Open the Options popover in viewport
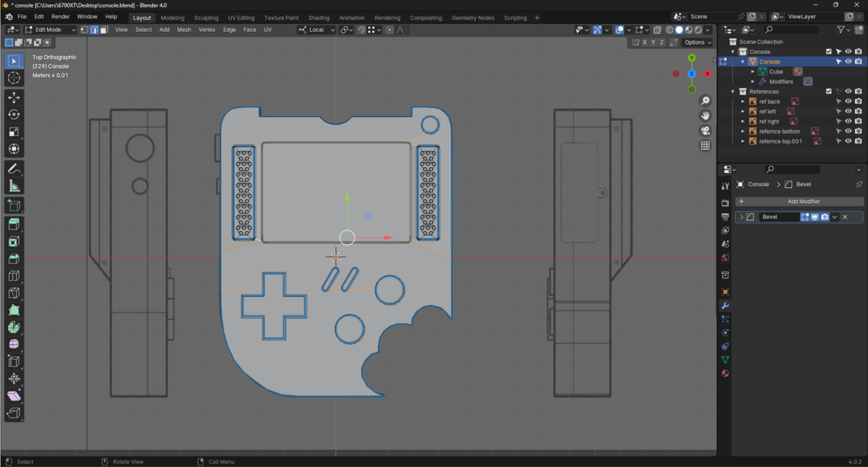This screenshot has height=467, width=868. (697, 42)
